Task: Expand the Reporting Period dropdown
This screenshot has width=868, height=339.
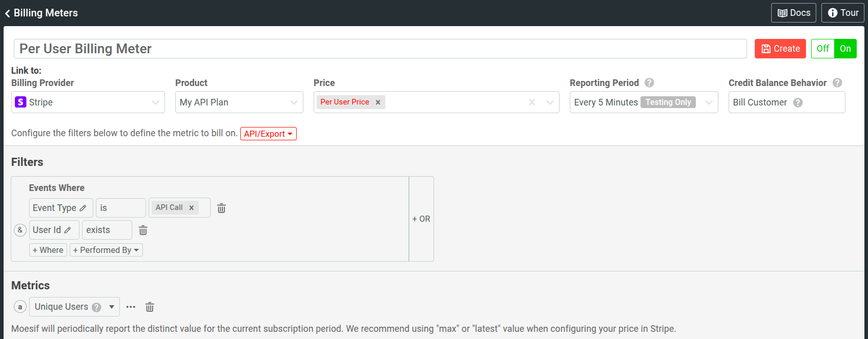Action: (x=709, y=102)
